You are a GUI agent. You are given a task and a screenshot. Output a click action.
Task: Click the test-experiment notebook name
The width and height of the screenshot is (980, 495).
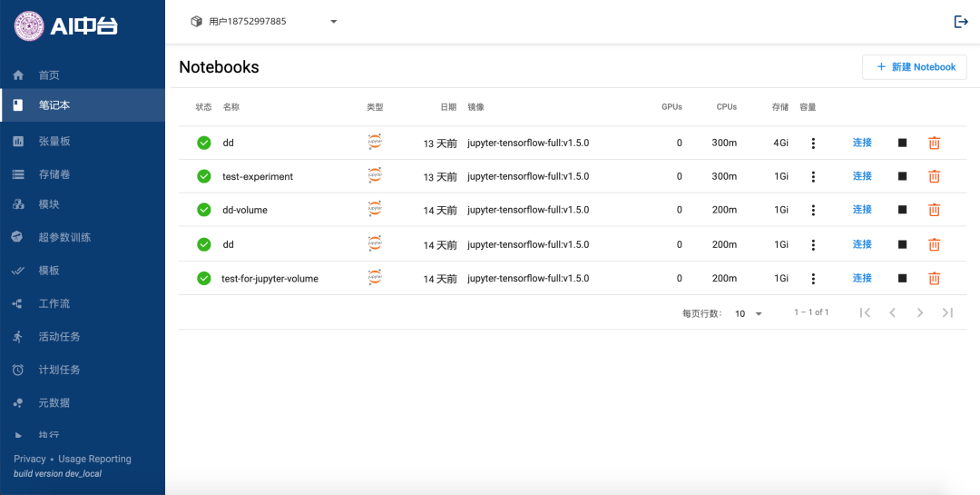point(258,176)
